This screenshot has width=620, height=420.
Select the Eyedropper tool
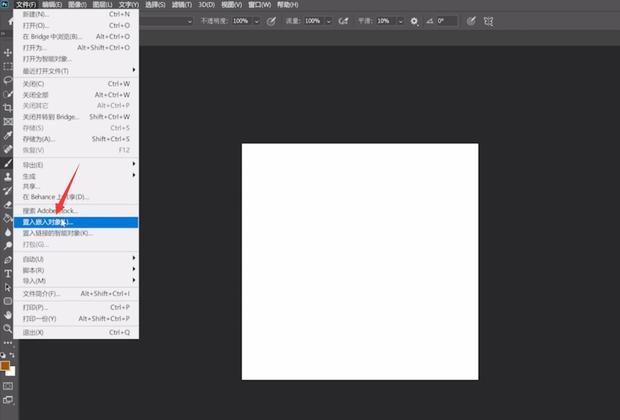click(x=8, y=135)
